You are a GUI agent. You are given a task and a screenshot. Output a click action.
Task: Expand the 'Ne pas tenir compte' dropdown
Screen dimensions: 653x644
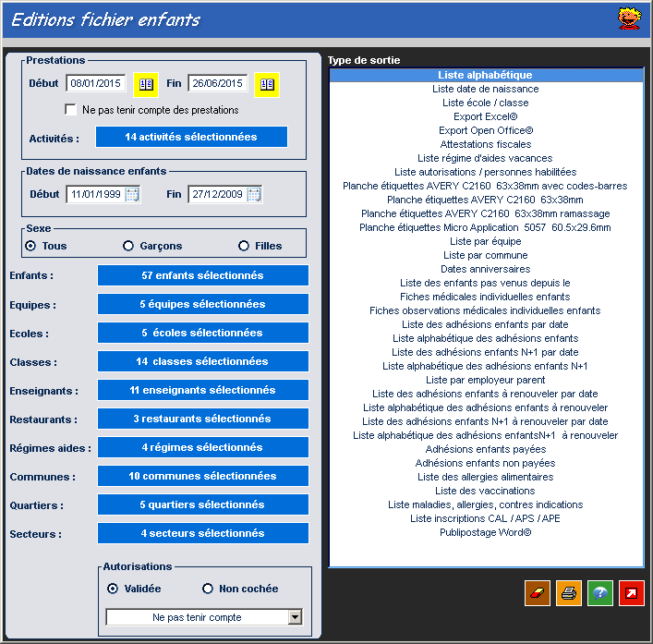tap(295, 617)
